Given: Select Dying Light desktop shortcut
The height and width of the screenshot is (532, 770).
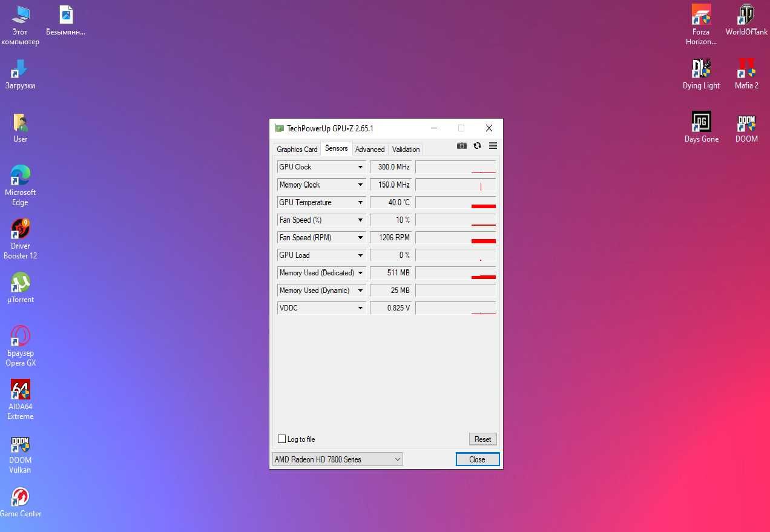Looking at the screenshot, I should (x=701, y=74).
